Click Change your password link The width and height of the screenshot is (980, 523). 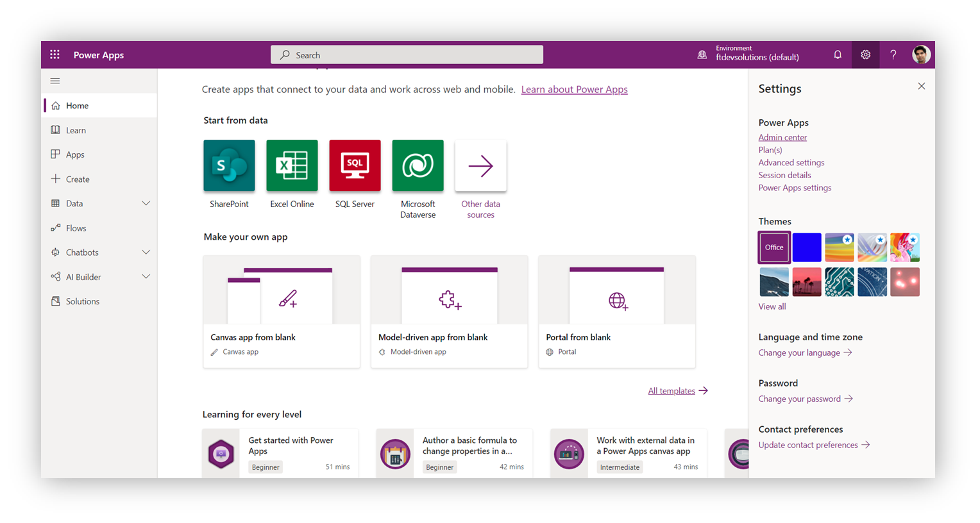pyautogui.click(x=806, y=399)
